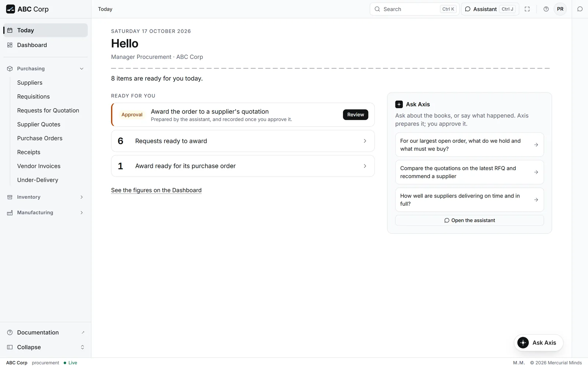Click the Collapse sidebar panel icon

pos(10,347)
